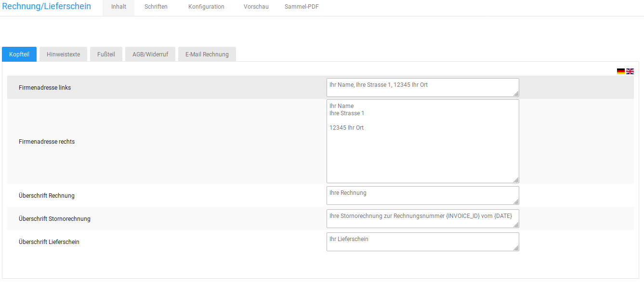
Task: Grab resize handle of Firmenadresse rechts textarea
Action: point(516,180)
